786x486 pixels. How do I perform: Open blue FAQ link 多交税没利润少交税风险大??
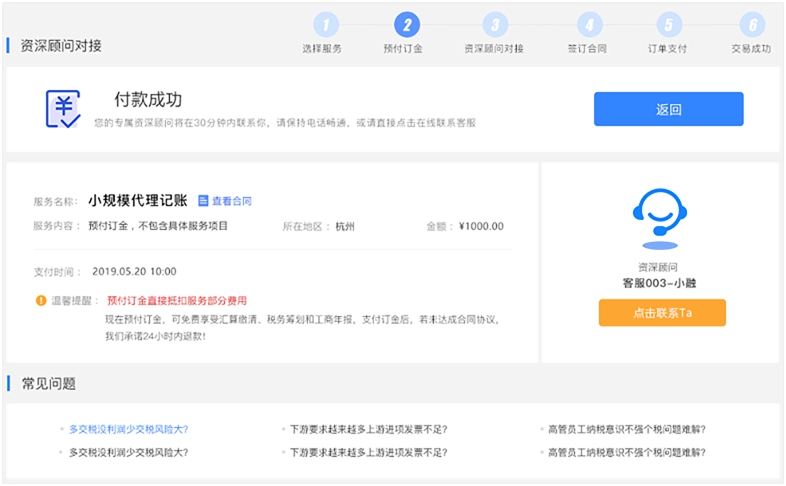click(x=128, y=429)
